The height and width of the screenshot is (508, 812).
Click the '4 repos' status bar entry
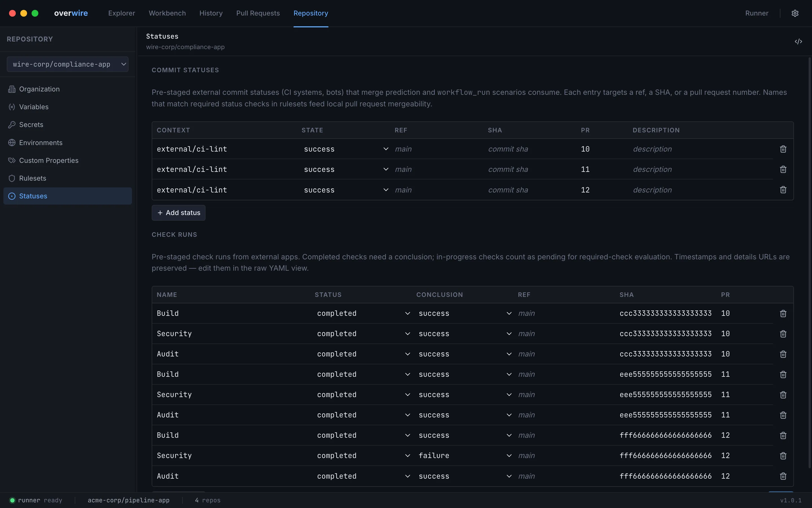[x=208, y=500]
